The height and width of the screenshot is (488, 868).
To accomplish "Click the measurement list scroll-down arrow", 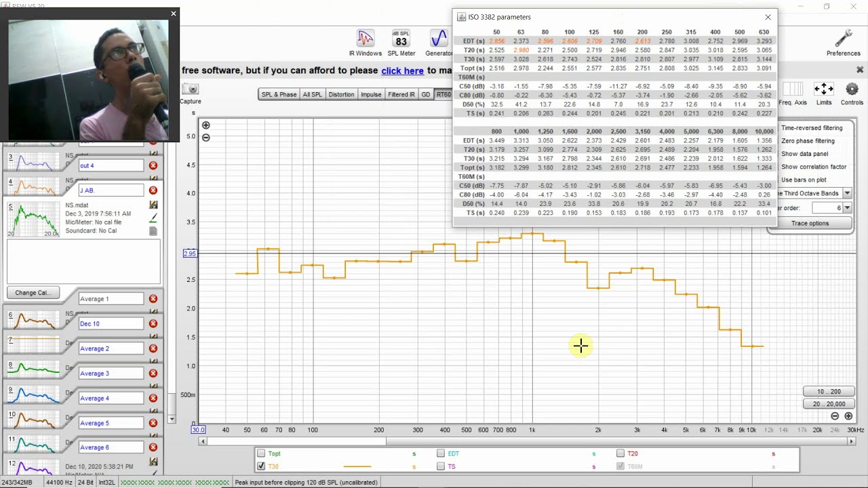I will (172, 420).
